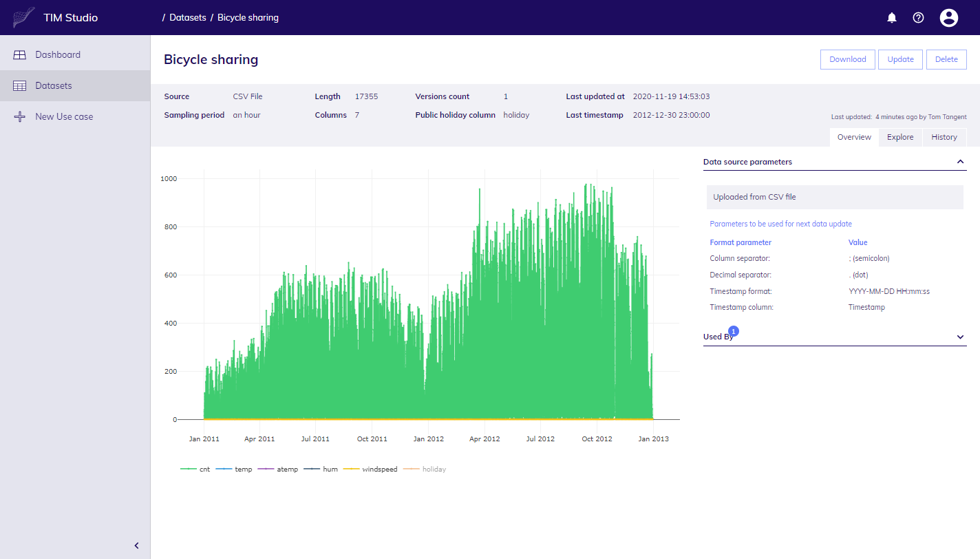Open the user account avatar menu
980x559 pixels.
click(x=949, y=18)
